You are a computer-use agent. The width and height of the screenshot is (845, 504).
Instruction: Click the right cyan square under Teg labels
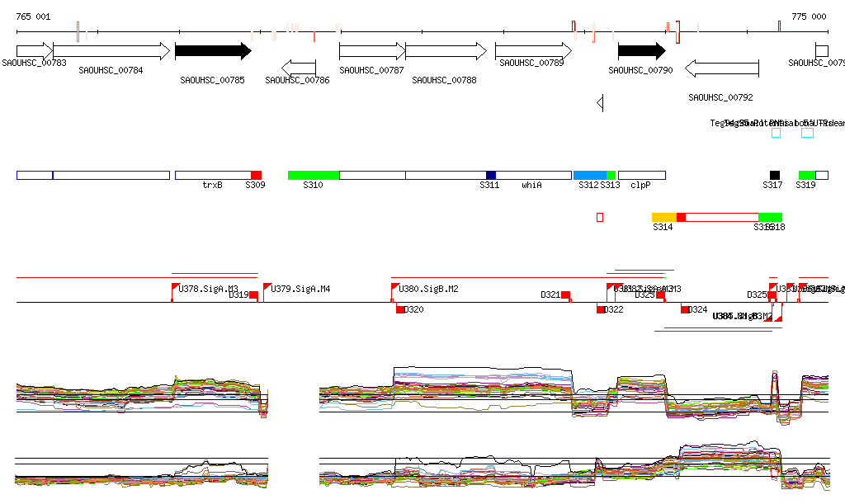(807, 133)
